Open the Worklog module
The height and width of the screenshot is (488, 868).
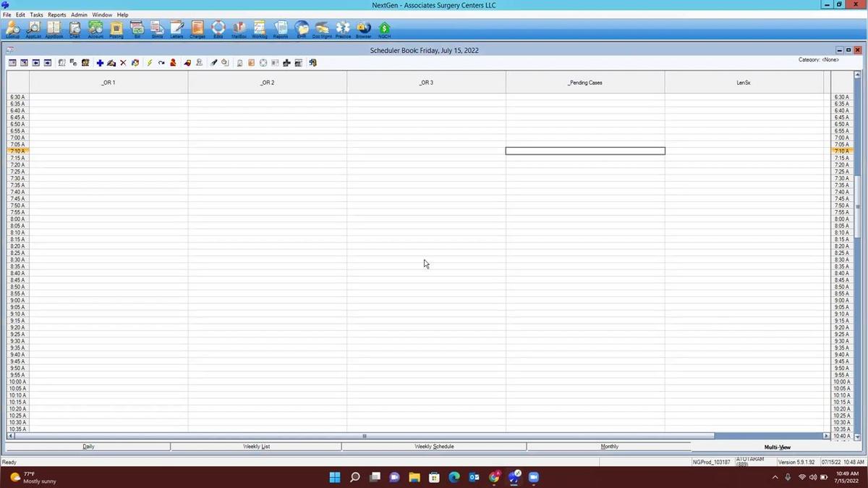pyautogui.click(x=258, y=29)
